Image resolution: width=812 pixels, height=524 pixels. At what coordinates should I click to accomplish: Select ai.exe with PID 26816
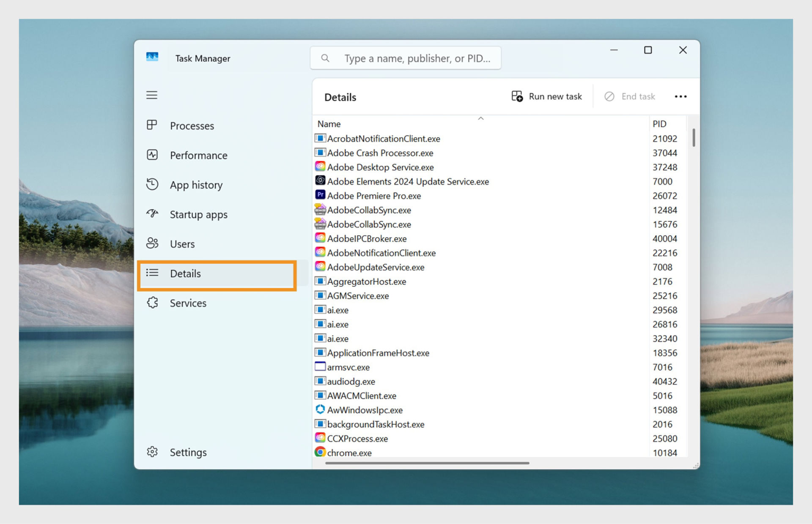pos(500,324)
